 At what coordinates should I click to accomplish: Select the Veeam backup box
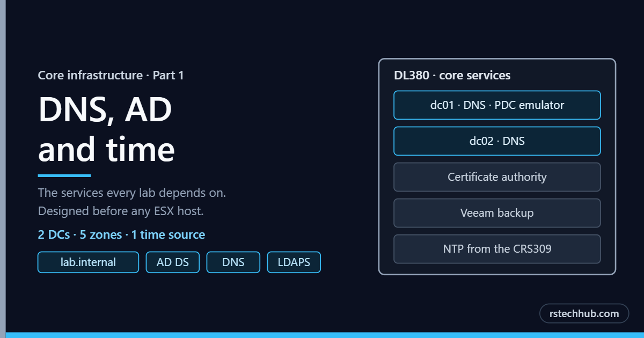[x=497, y=213]
